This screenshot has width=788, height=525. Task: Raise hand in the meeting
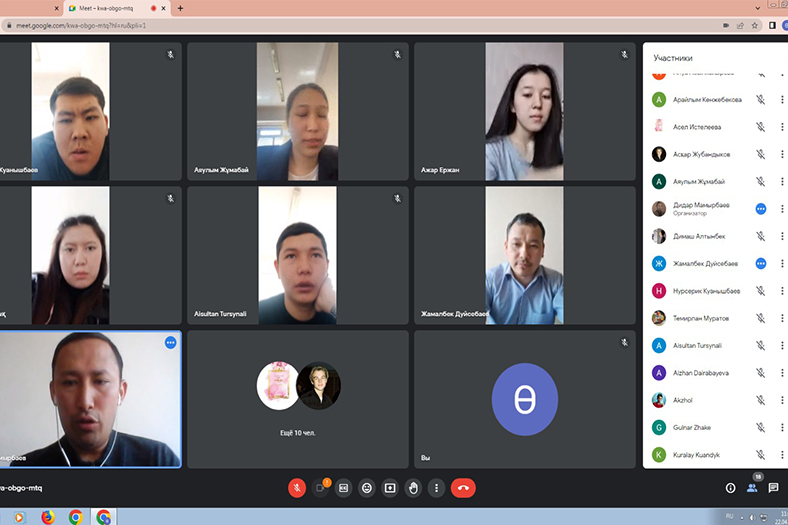click(413, 488)
